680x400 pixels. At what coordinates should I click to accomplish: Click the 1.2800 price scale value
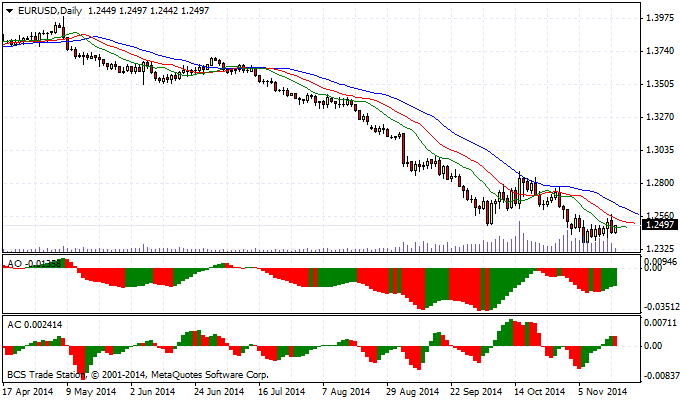pyautogui.click(x=660, y=183)
